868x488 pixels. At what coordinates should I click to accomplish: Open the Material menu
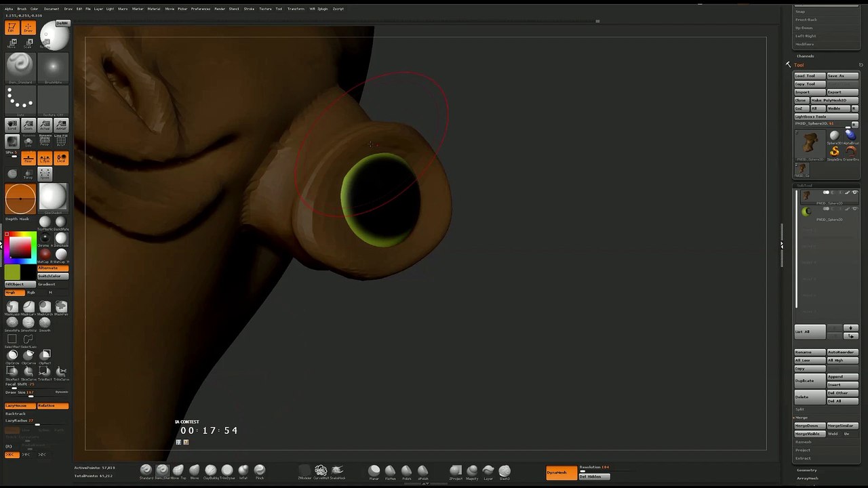click(x=154, y=9)
